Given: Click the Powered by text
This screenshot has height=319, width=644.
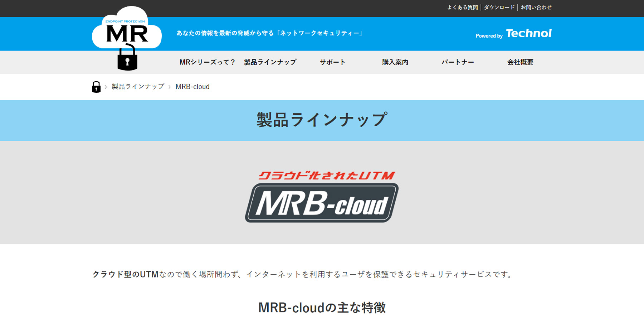Looking at the screenshot, I should tap(489, 36).
